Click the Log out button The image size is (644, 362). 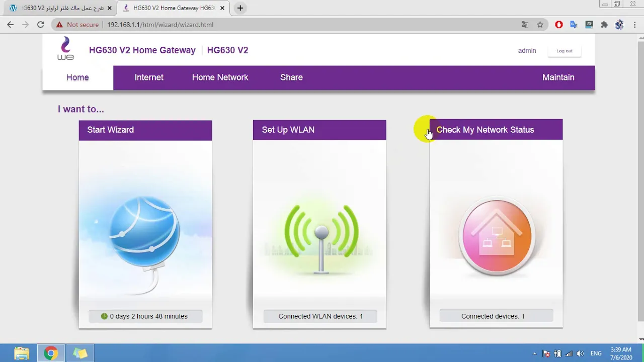coord(565,51)
